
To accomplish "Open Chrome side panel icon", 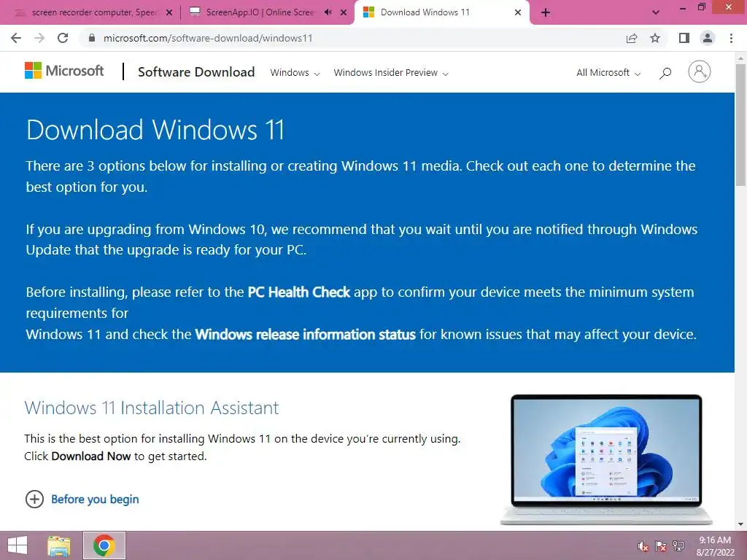I will [x=684, y=38].
